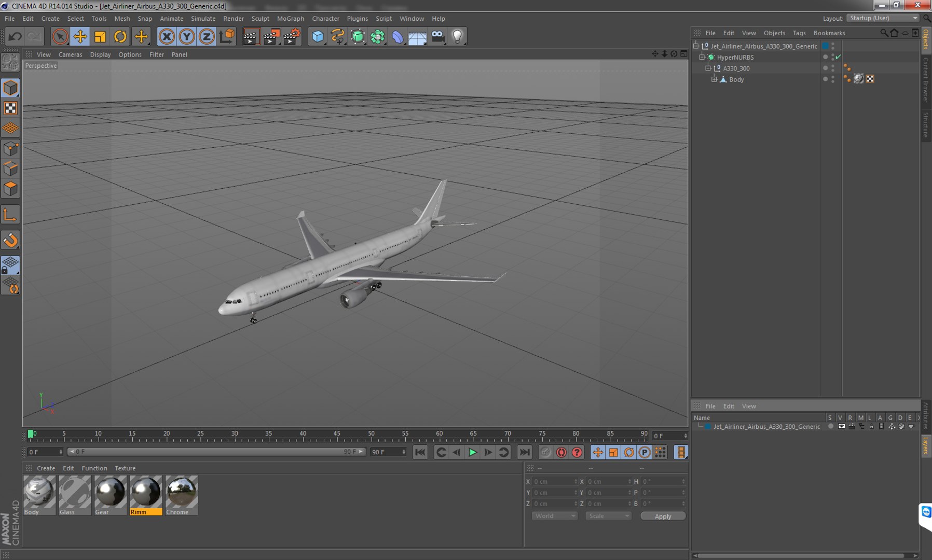Add a Cube primitive object

[318, 36]
